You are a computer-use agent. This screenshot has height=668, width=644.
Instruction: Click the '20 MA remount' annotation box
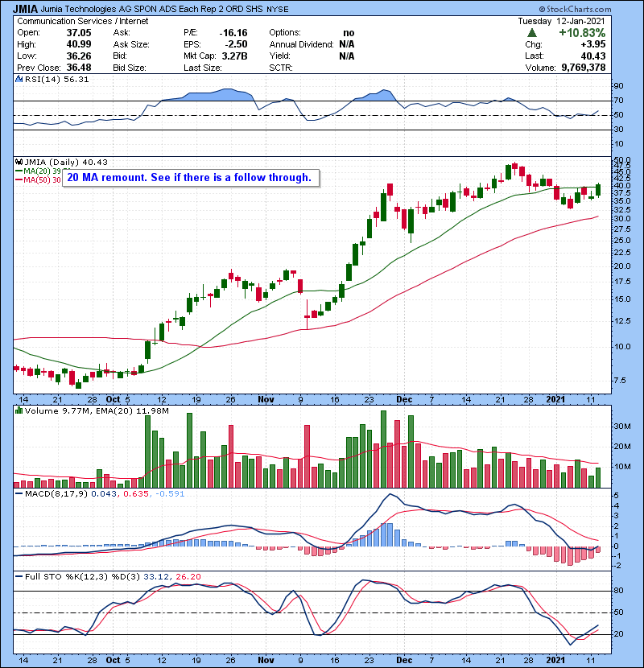click(x=191, y=178)
